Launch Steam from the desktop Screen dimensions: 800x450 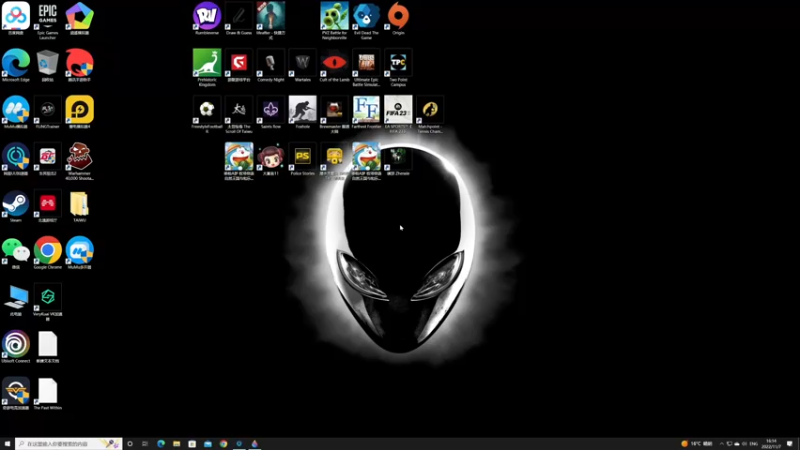coord(16,207)
